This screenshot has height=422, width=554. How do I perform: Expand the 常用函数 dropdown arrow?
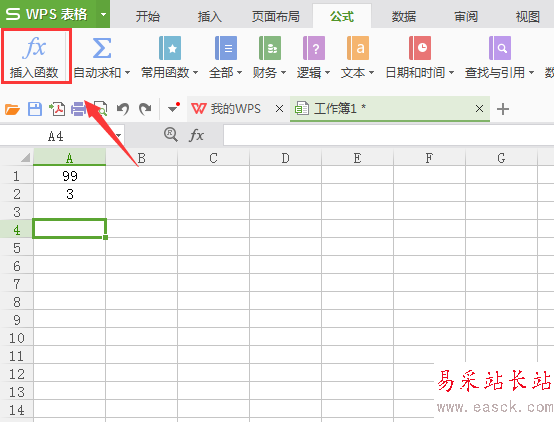(x=195, y=73)
